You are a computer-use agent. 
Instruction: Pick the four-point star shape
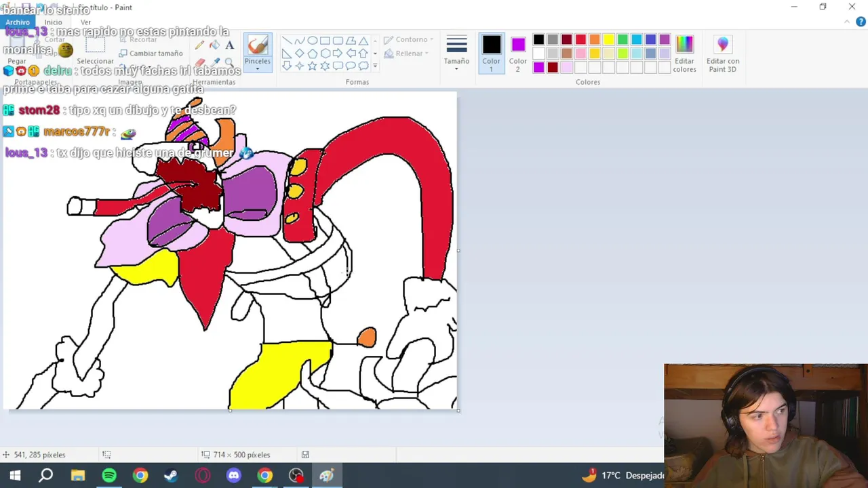(299, 66)
